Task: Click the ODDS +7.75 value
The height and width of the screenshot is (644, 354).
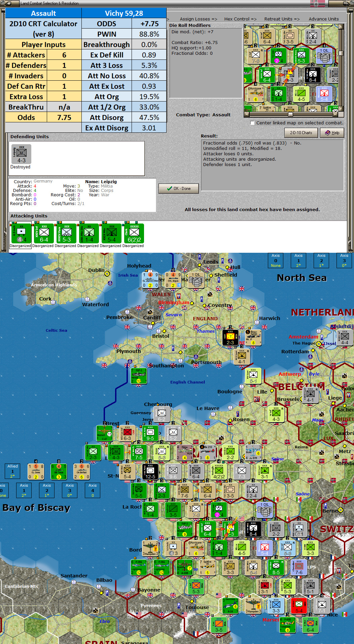Action: pos(149,24)
